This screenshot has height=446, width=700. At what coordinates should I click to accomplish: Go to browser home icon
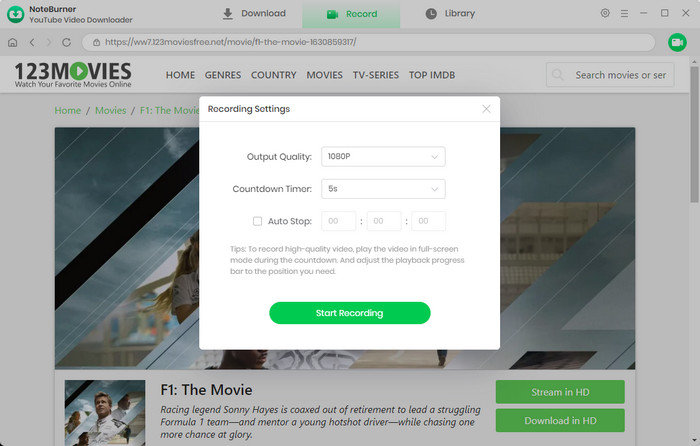pyautogui.click(x=12, y=42)
